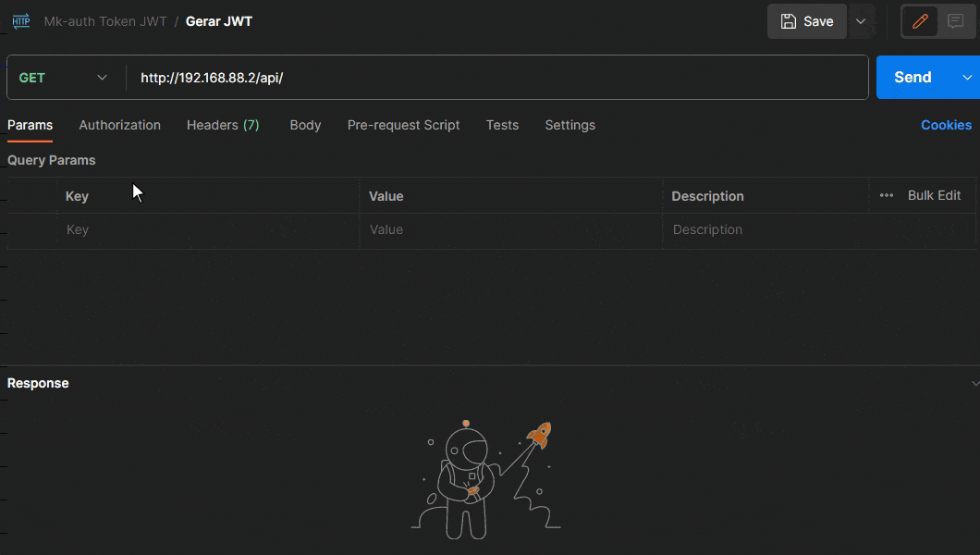
Task: Switch to the request Settings tab
Action: [x=570, y=125]
